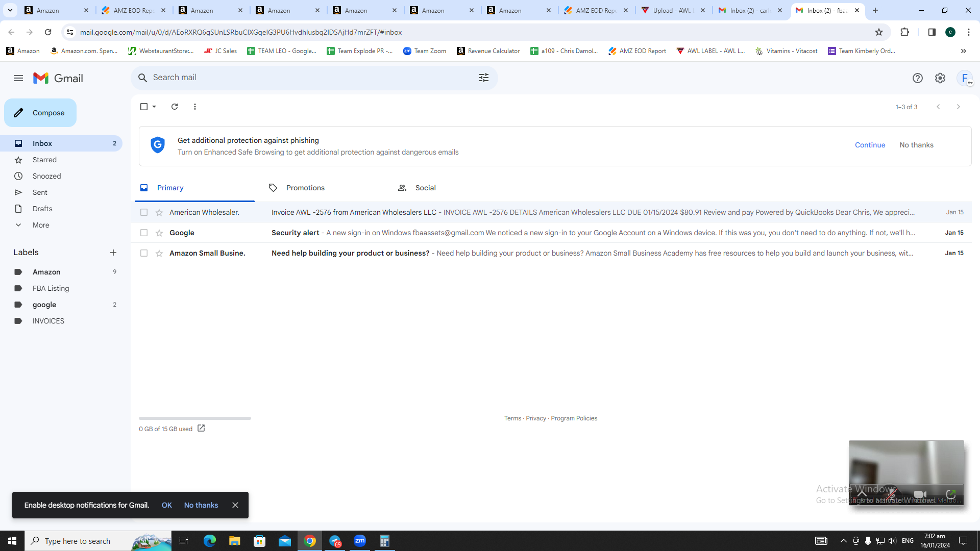The image size is (980, 551).
Task: Open the select dropdown arrow beside checkbox
Action: point(154,107)
